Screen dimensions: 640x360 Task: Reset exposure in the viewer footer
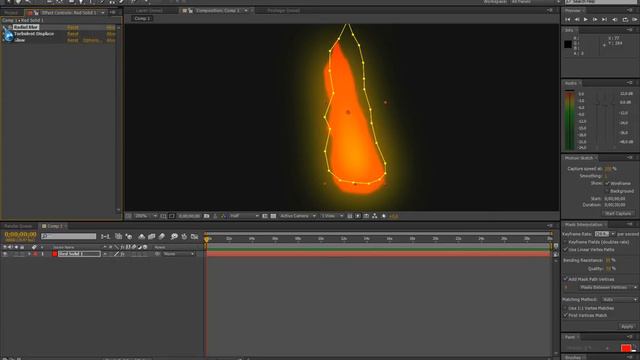[384, 216]
